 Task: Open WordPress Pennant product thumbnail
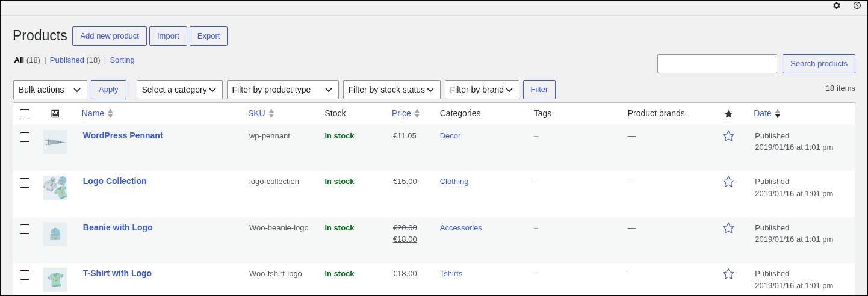pyautogui.click(x=55, y=142)
